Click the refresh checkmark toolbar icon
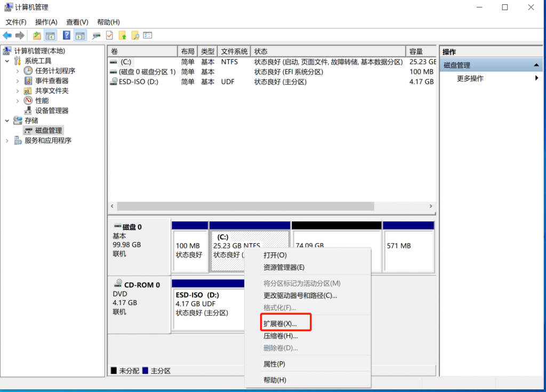 (108, 35)
